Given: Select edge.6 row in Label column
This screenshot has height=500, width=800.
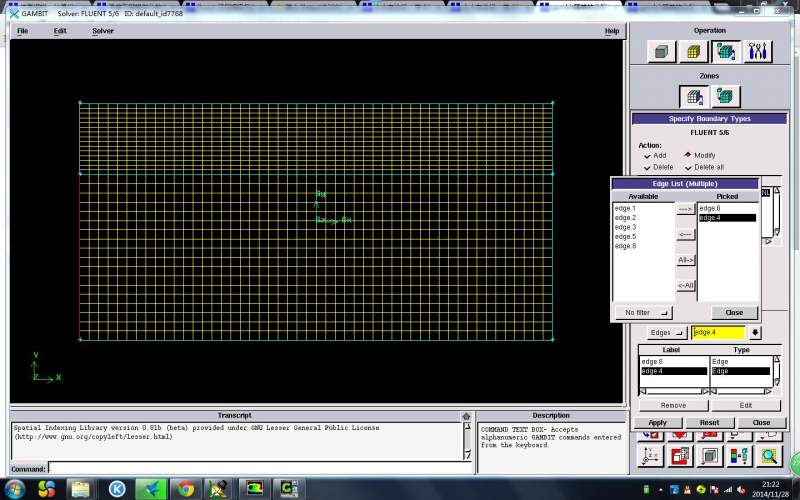Looking at the screenshot, I should pos(673,362).
